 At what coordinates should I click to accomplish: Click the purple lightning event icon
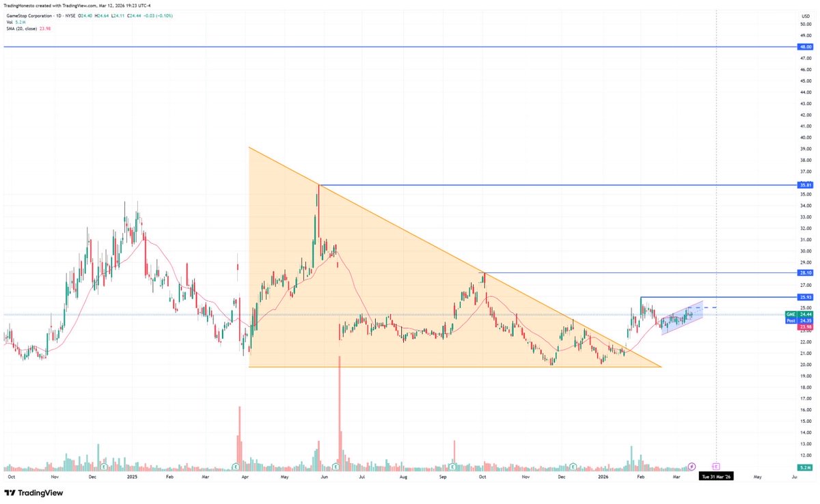(692, 466)
